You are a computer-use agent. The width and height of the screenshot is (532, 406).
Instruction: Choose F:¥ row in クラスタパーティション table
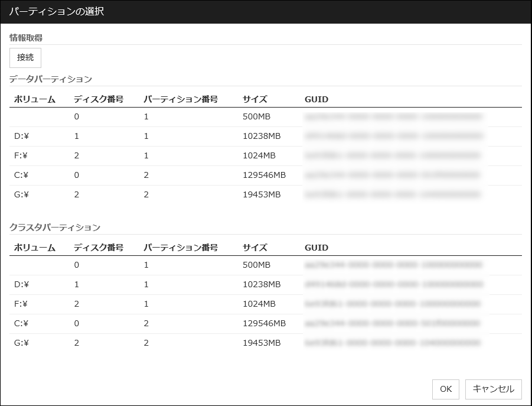pos(22,304)
